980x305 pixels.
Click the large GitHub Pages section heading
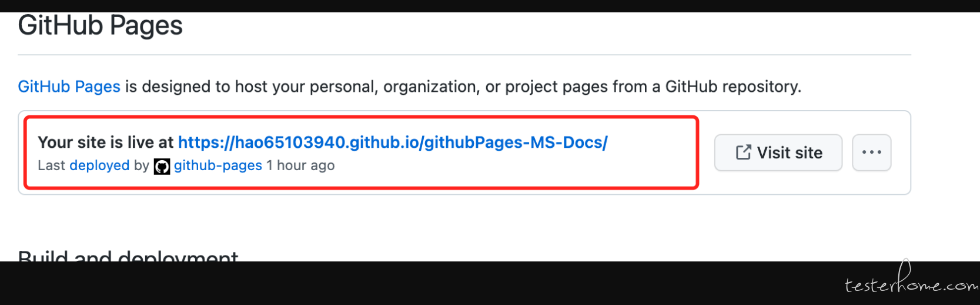coord(100,26)
